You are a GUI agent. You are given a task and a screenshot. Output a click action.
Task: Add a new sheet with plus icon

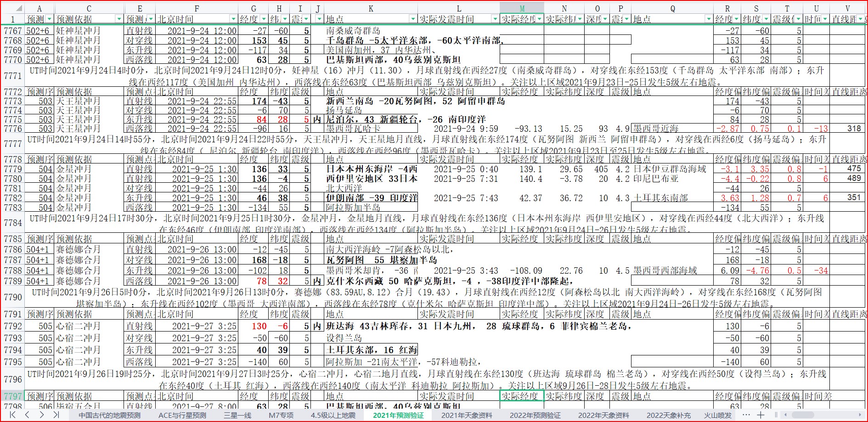[x=761, y=415]
